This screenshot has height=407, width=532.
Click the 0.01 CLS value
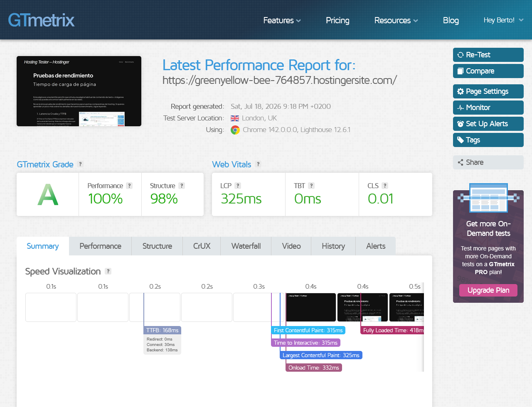click(x=380, y=199)
